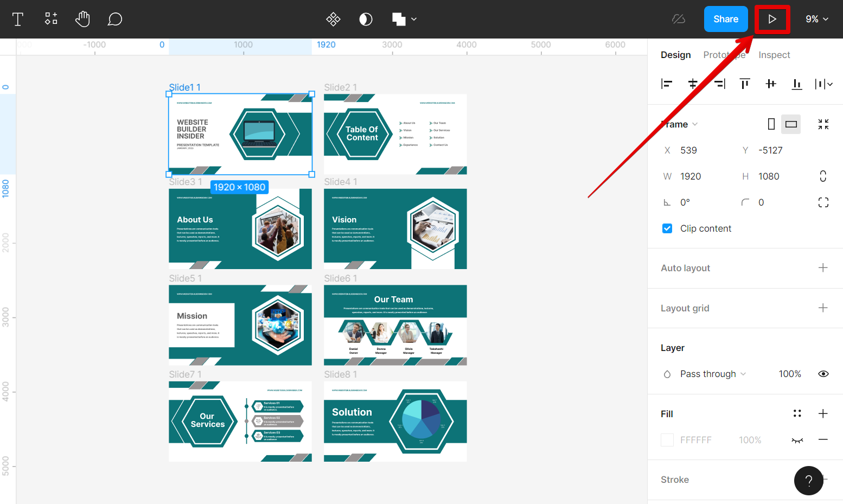Click the Use as mask icon

click(366, 20)
